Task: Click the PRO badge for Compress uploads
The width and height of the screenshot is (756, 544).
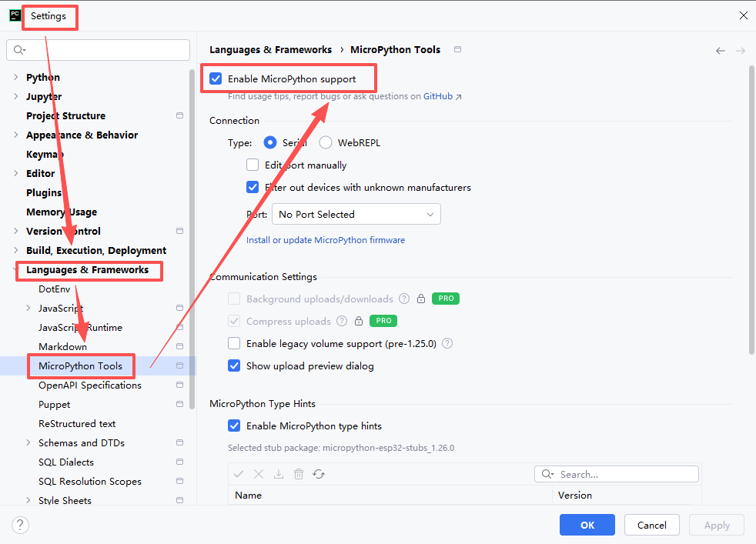Action: tap(383, 321)
